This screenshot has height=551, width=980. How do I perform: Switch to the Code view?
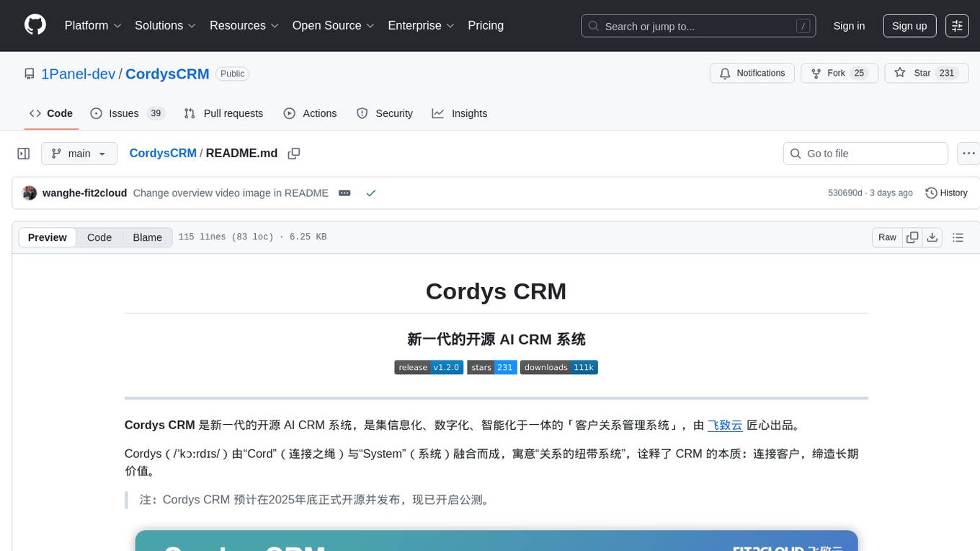click(x=99, y=237)
